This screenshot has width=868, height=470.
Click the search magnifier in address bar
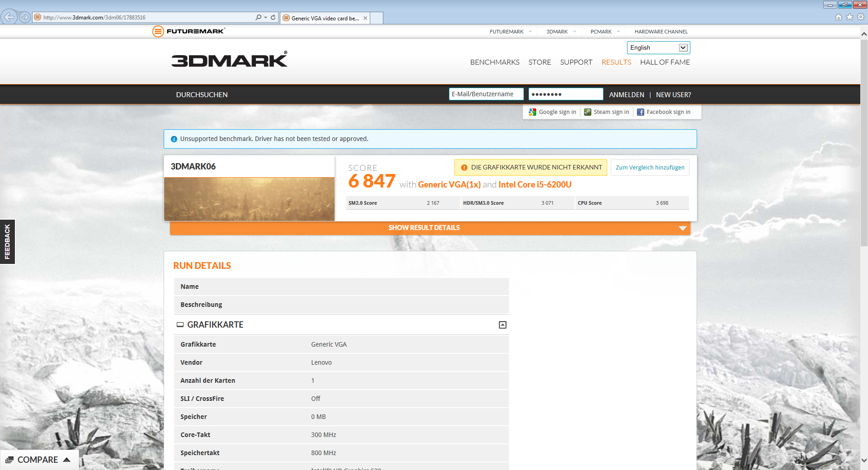point(258,17)
